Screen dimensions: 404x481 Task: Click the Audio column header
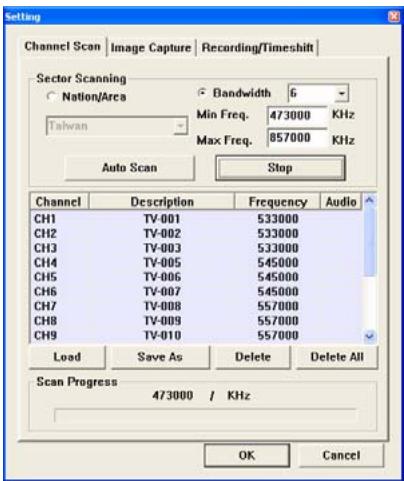[341, 202]
